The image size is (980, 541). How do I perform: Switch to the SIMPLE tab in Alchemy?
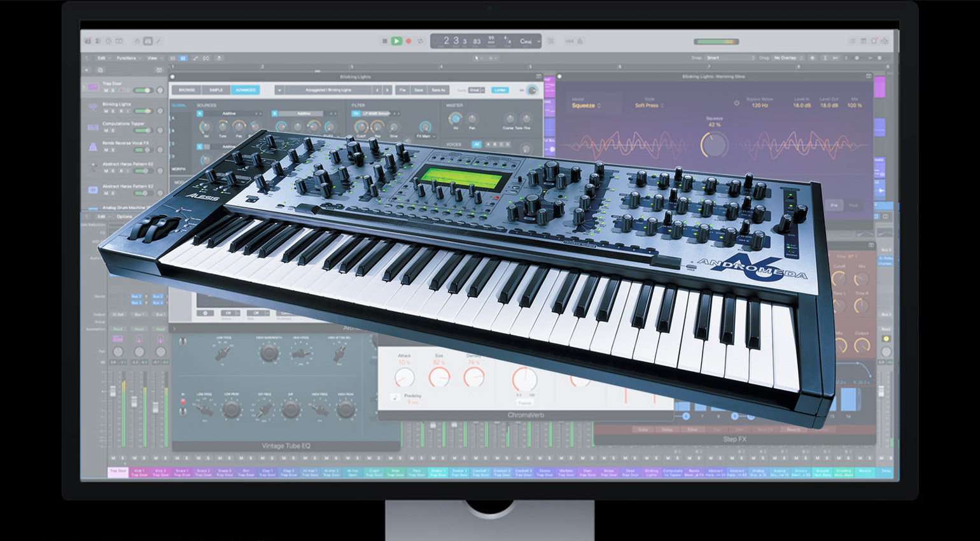pos(216,90)
